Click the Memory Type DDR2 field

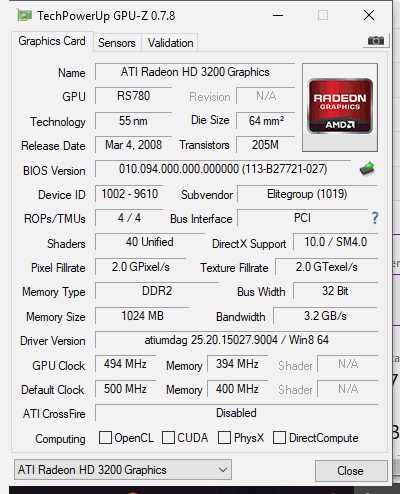pos(157,291)
